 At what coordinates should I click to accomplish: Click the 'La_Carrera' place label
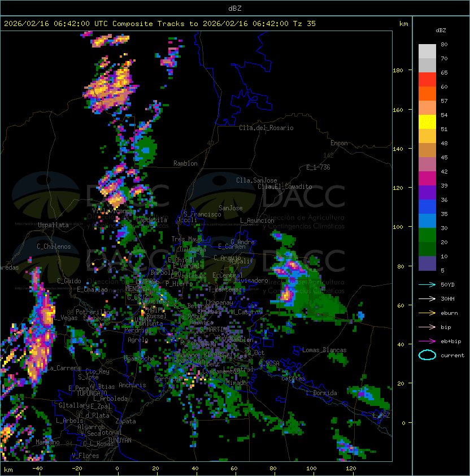click(x=63, y=368)
